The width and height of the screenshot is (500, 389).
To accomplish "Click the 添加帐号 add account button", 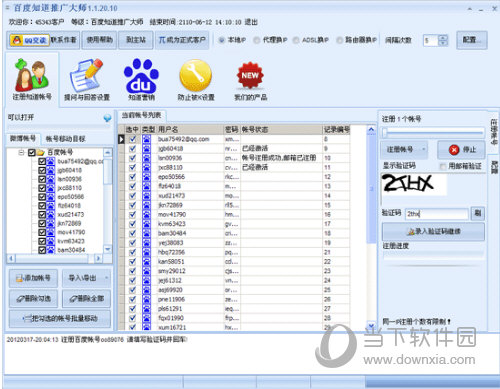I will [x=33, y=278].
